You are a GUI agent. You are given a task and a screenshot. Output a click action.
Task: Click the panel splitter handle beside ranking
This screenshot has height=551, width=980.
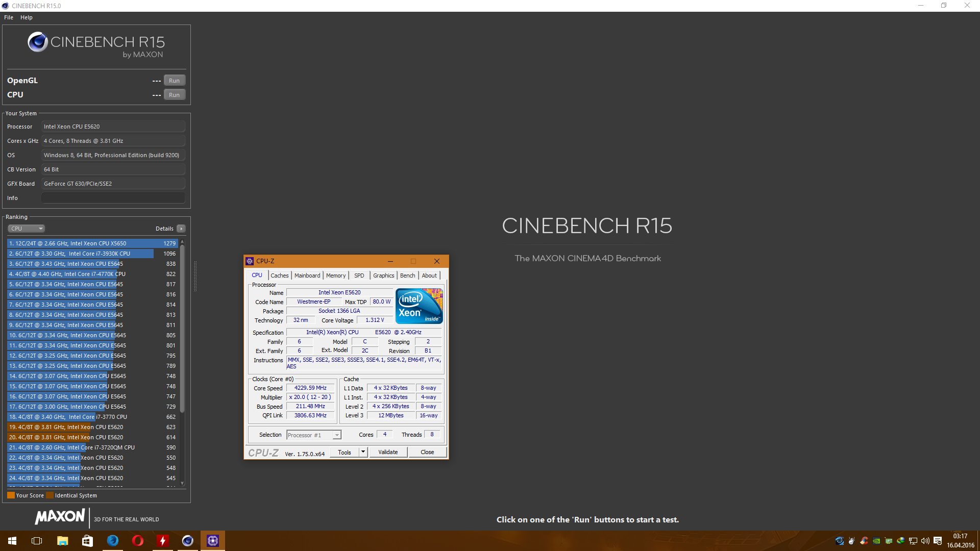(195, 277)
